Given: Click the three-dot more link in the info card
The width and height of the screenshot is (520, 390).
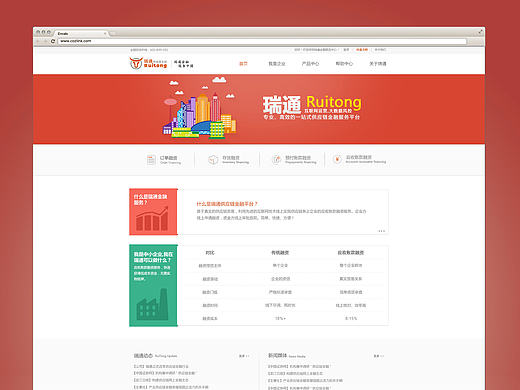Looking at the screenshot, I should [381, 231].
